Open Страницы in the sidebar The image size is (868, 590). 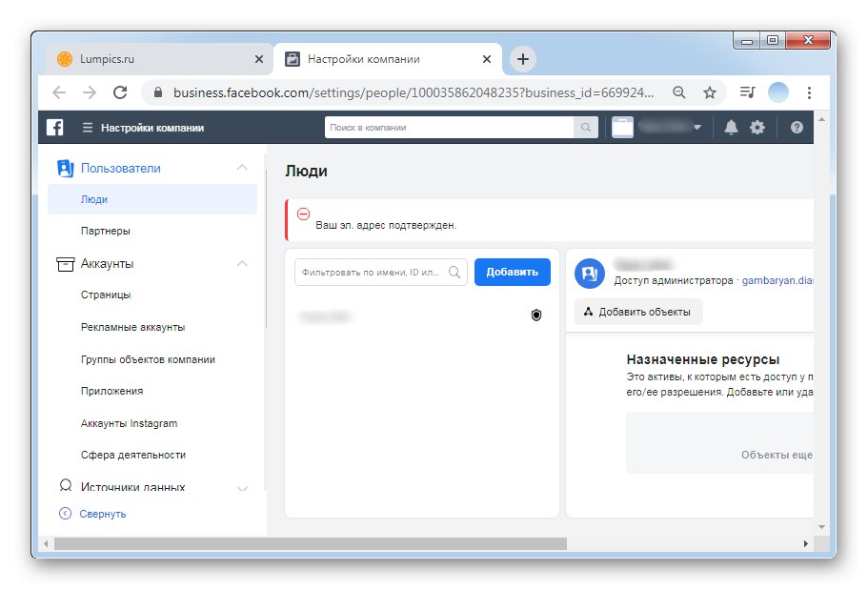point(106,295)
